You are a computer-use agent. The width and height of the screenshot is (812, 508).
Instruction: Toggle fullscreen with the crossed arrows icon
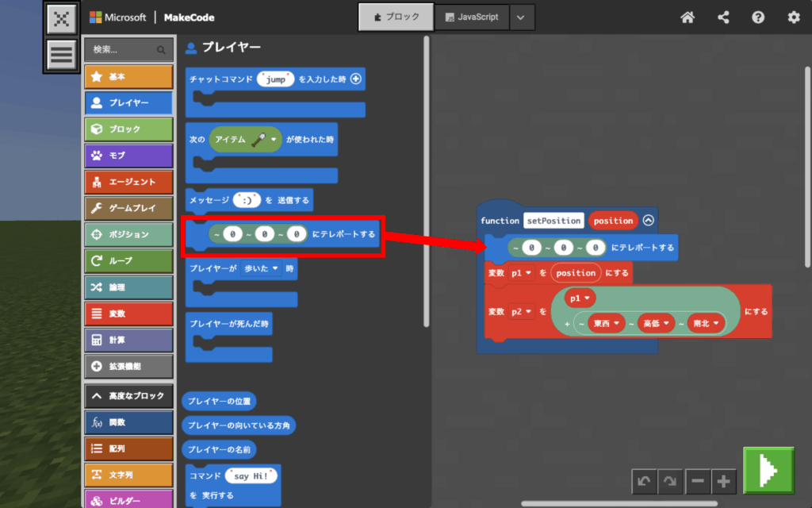pyautogui.click(x=61, y=20)
